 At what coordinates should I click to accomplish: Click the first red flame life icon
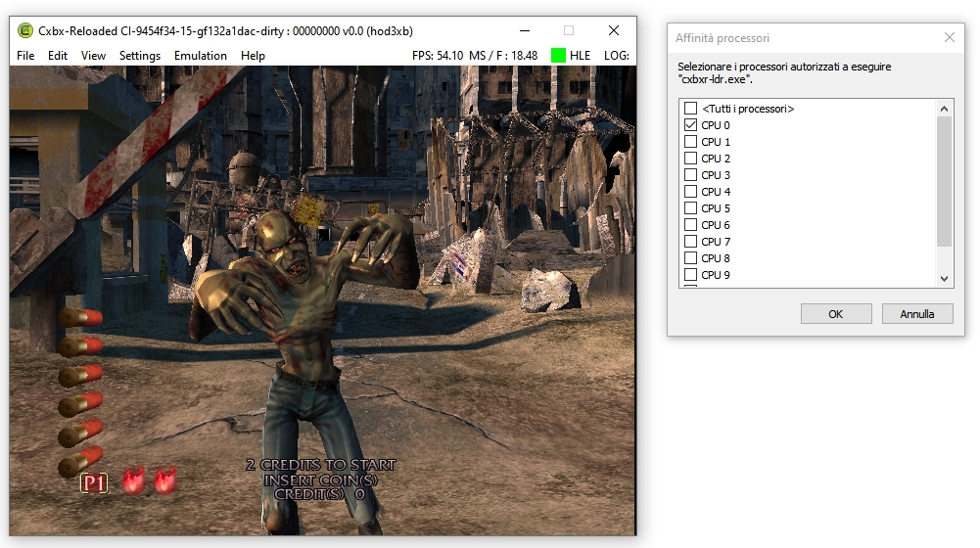pyautogui.click(x=132, y=480)
